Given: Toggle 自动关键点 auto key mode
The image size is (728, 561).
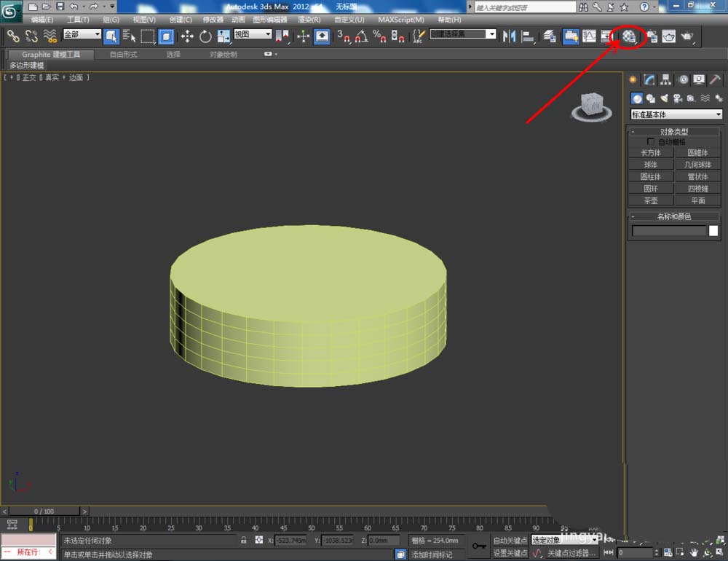Looking at the screenshot, I should point(510,540).
